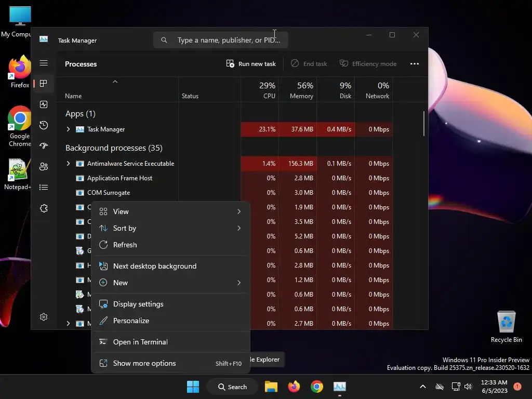Image resolution: width=532 pixels, height=399 pixels.
Task: Open File Explorer from the taskbar
Action: (271, 387)
